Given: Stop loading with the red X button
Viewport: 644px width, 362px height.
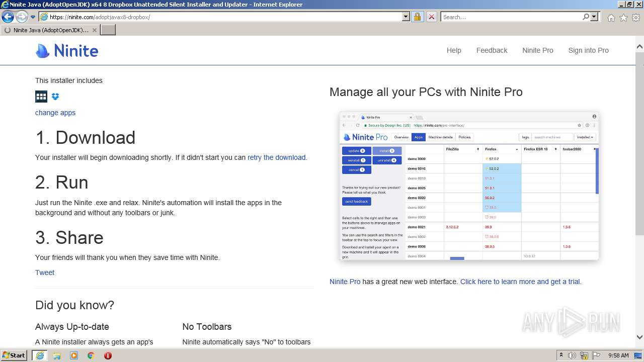Looking at the screenshot, I should 431,17.
